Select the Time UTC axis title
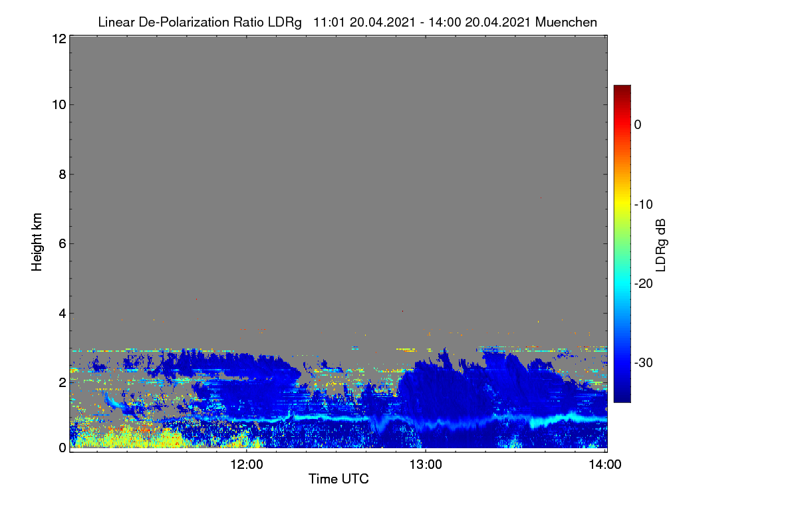Image resolution: width=798 pixels, height=532 pixels. (x=338, y=479)
